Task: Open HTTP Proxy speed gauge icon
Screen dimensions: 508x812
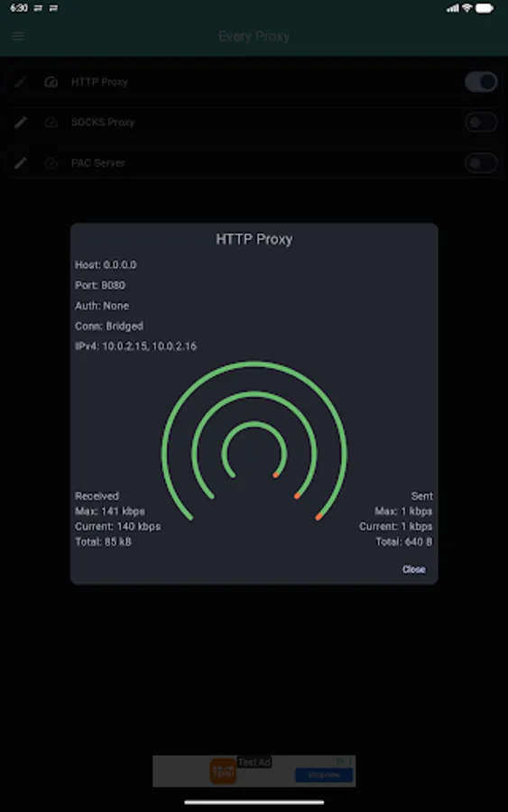Action: pos(51,82)
